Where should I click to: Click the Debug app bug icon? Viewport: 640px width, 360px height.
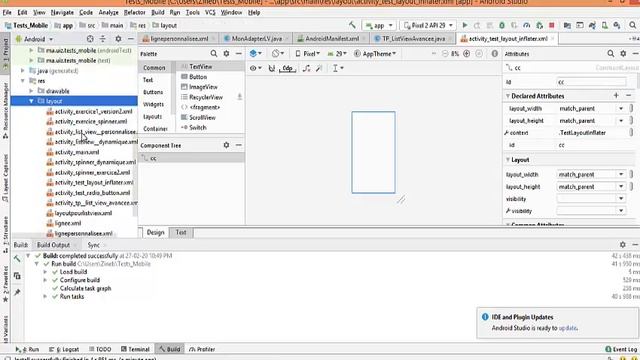pos(502,25)
